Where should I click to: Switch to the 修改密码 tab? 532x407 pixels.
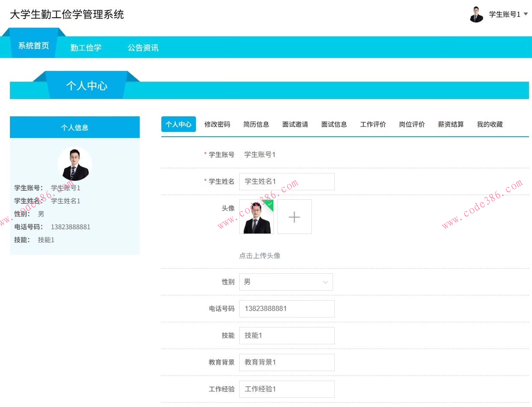pyautogui.click(x=218, y=124)
